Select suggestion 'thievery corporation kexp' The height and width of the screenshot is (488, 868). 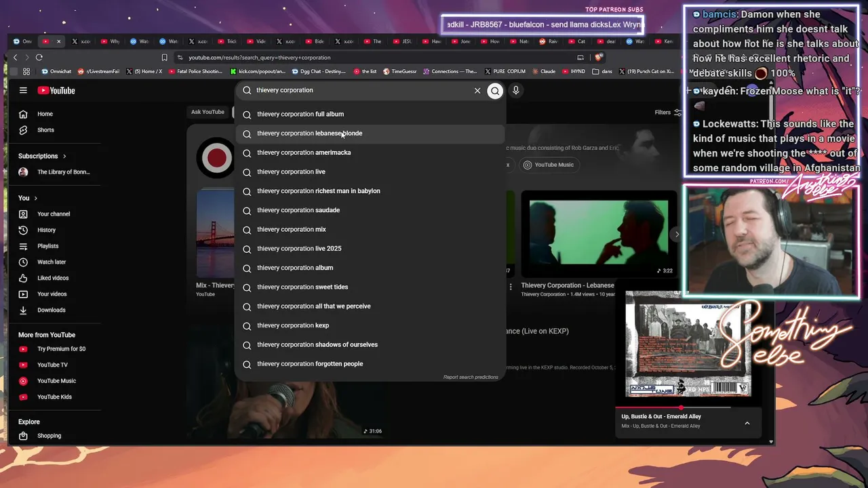[370, 325]
